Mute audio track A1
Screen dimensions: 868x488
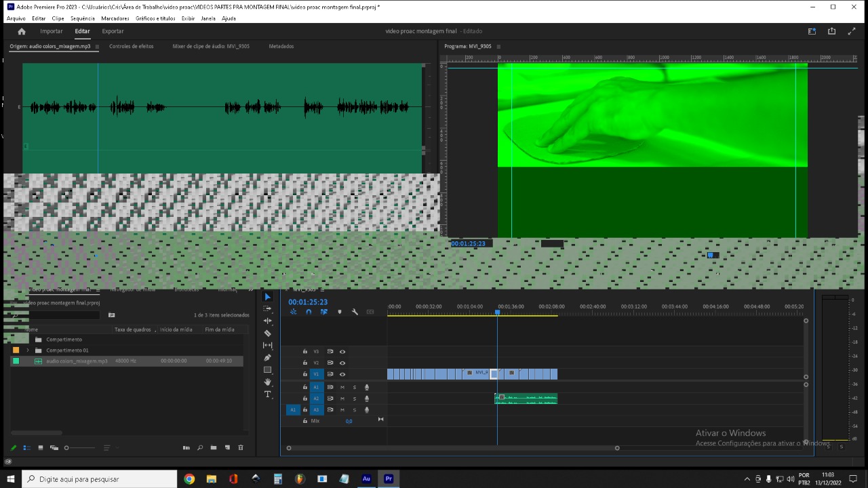(342, 387)
